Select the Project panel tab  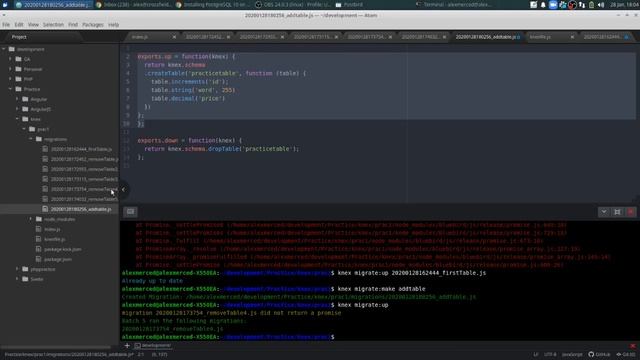(x=19, y=37)
